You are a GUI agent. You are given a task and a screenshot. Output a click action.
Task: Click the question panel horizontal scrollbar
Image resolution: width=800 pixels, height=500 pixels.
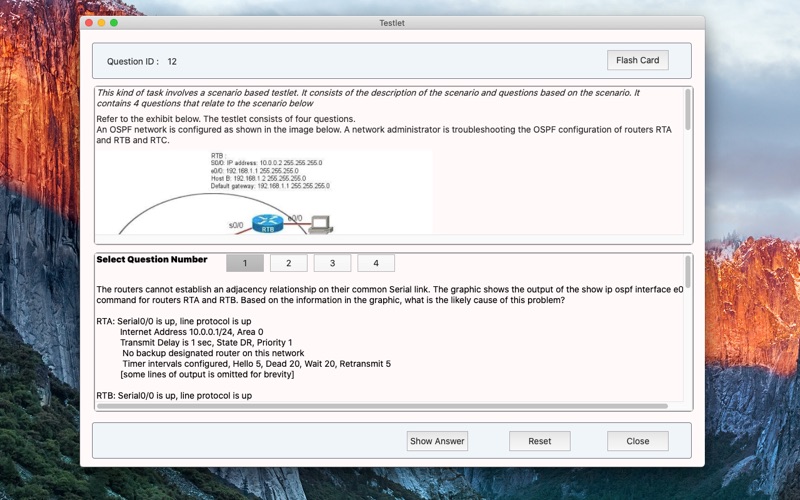click(382, 407)
